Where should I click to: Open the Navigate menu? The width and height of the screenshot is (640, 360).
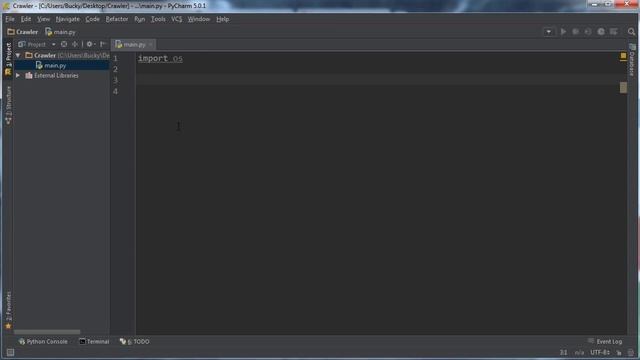click(x=68, y=19)
